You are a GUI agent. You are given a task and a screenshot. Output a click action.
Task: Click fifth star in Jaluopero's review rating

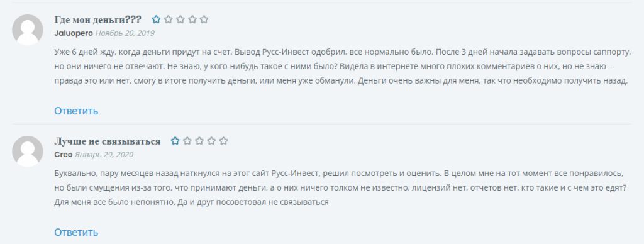(x=204, y=19)
